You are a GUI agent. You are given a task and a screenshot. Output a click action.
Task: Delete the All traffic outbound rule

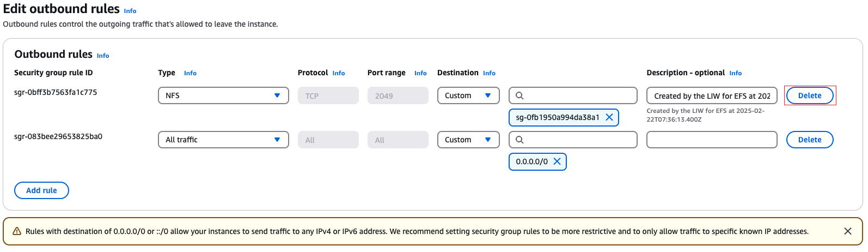pos(810,140)
